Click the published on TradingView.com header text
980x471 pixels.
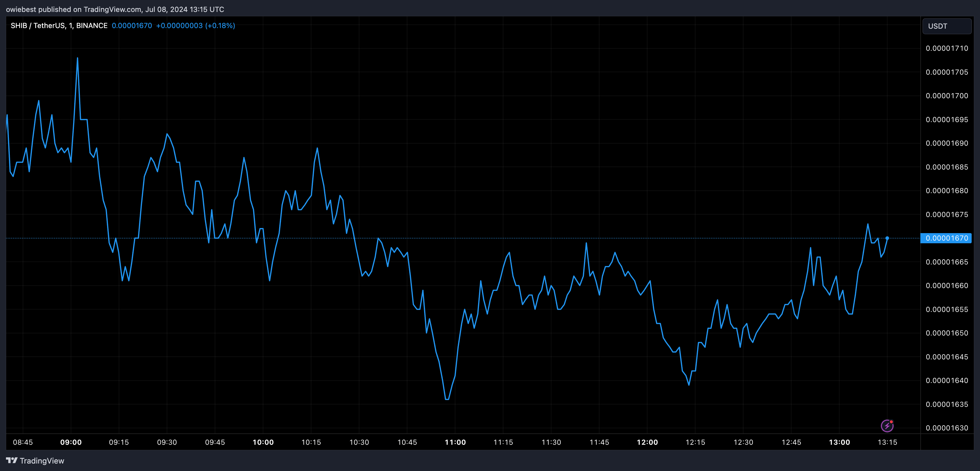pyautogui.click(x=115, y=9)
